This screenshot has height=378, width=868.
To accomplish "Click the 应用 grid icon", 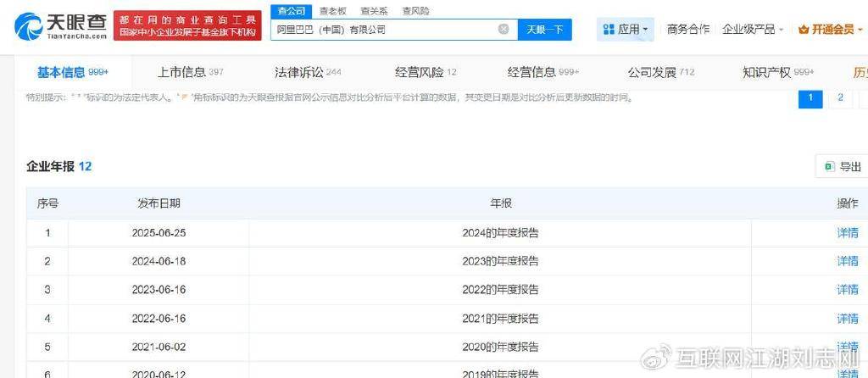I will tap(609, 29).
